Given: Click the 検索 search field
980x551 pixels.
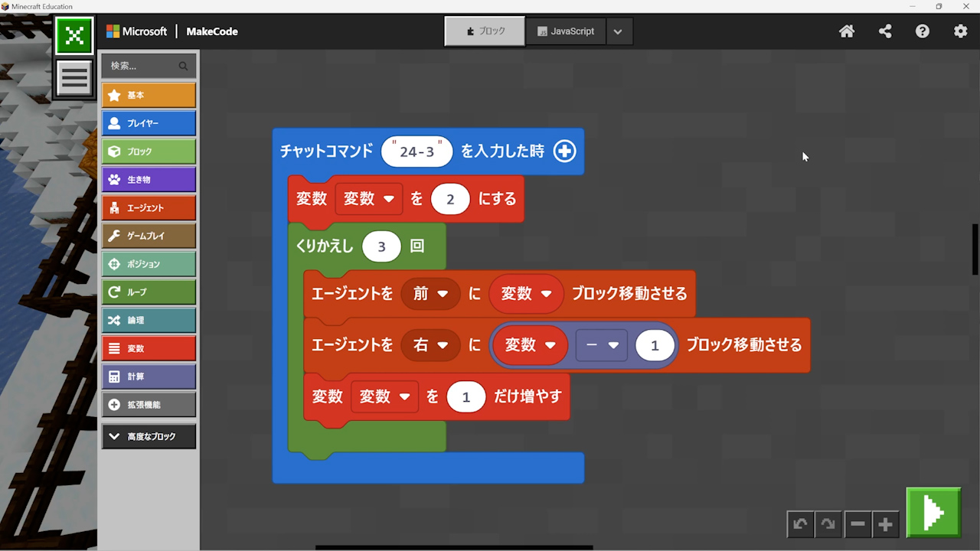Looking at the screenshot, I should [142, 66].
